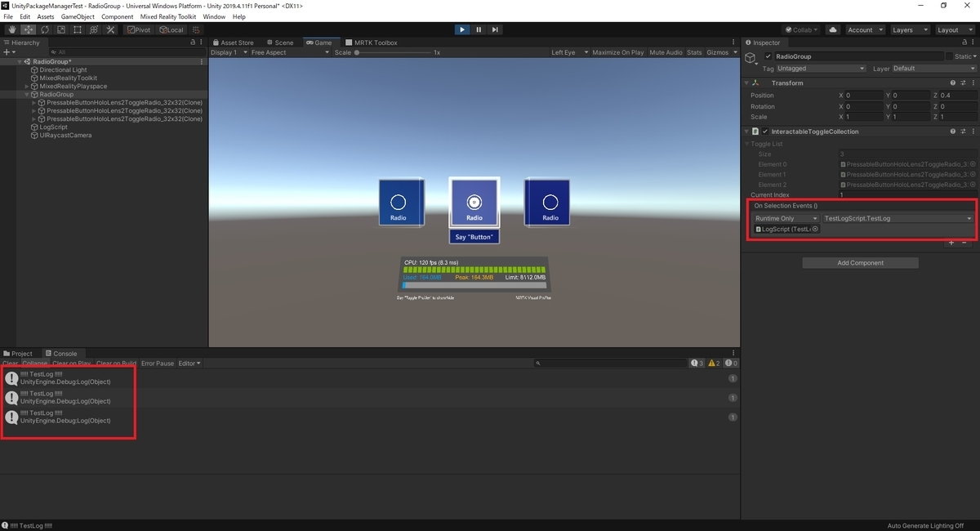Image resolution: width=980 pixels, height=531 pixels.
Task: Open Transform component context menu
Action: tap(973, 83)
